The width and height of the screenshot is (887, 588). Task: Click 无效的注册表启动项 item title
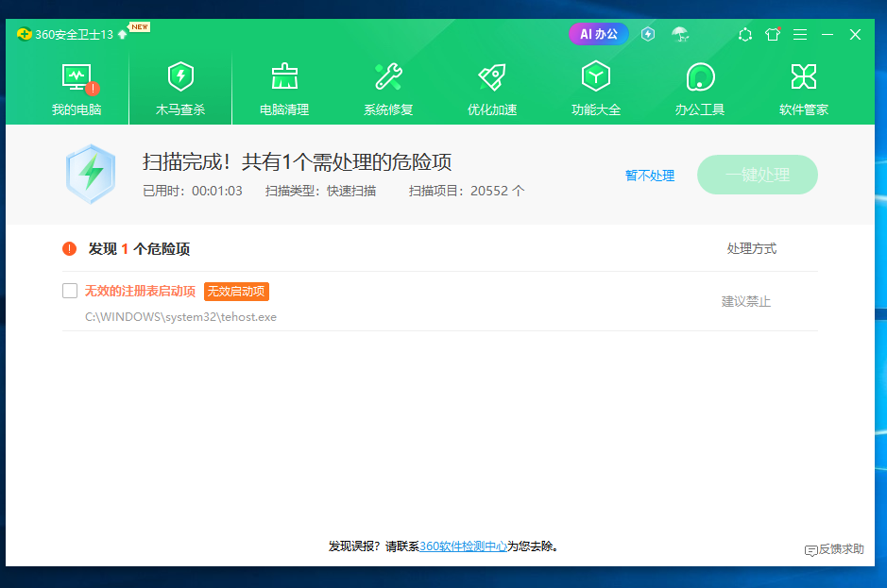(x=140, y=292)
